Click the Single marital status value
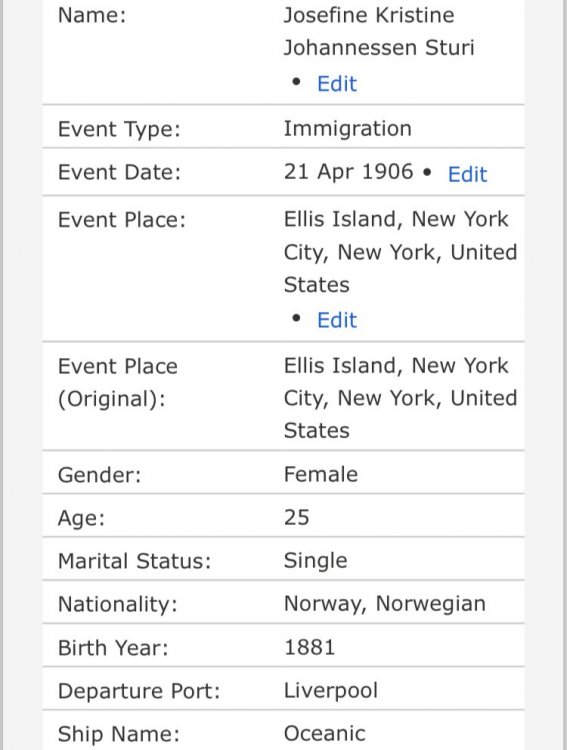Viewport: 567px width, 750px height. (315, 561)
